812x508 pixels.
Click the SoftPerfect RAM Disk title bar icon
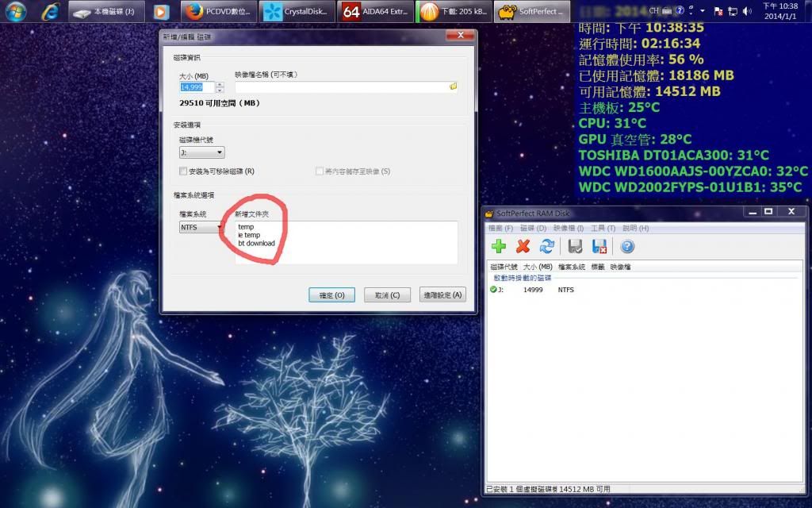point(489,213)
